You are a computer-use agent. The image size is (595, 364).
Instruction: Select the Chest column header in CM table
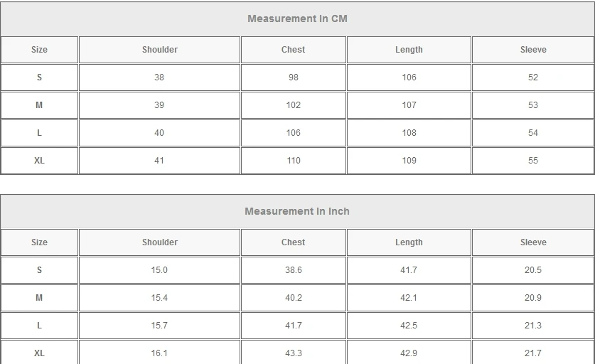point(293,50)
